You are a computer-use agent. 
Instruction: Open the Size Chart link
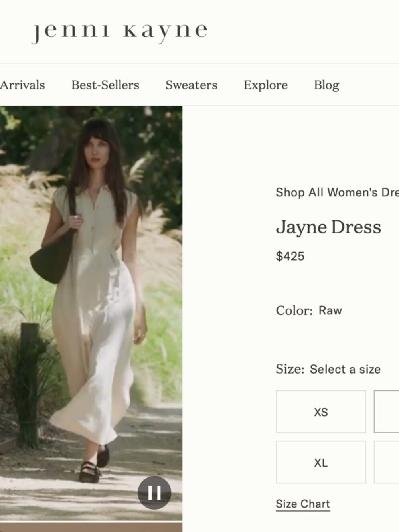tap(303, 504)
